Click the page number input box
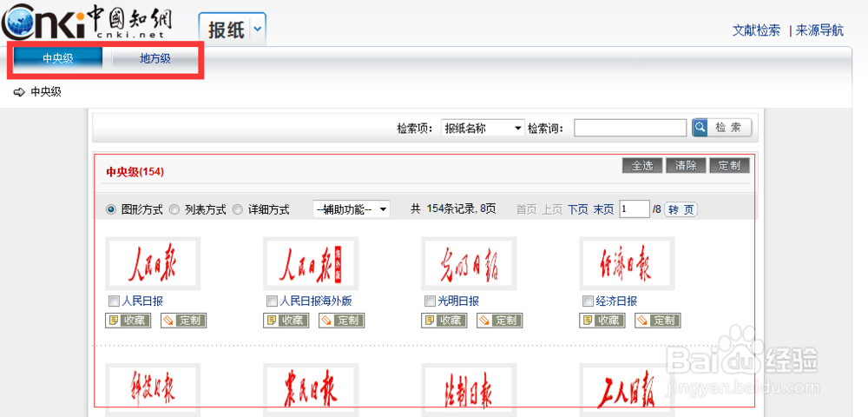 point(635,209)
